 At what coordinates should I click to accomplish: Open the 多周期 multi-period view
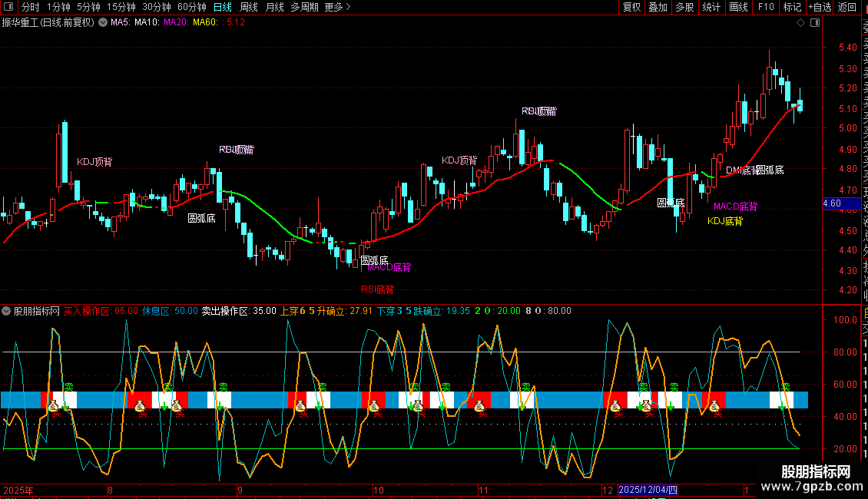pos(304,7)
